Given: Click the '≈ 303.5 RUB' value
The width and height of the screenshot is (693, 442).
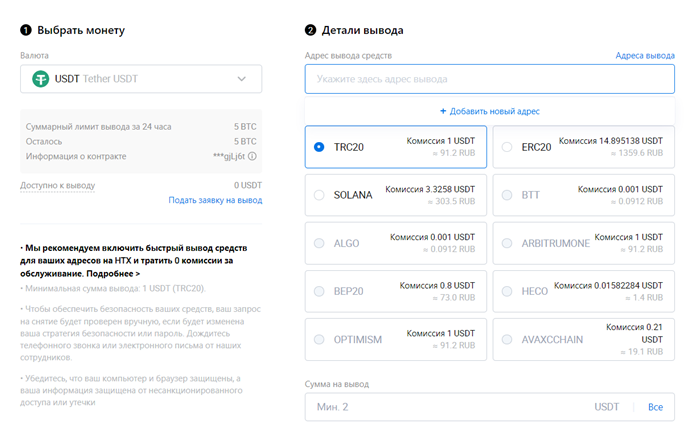Looking at the screenshot, I should click(451, 201).
